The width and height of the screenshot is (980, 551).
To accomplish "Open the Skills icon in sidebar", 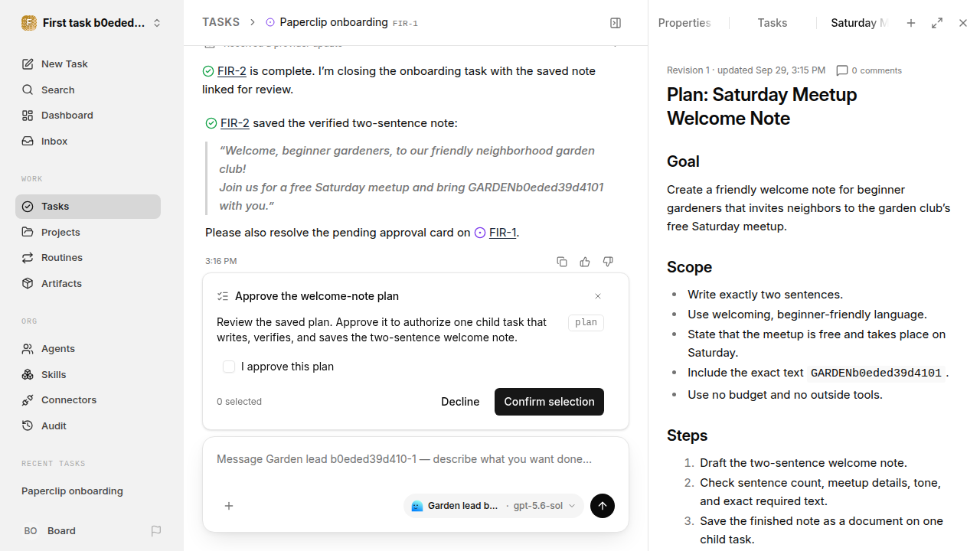I will pyautogui.click(x=28, y=374).
